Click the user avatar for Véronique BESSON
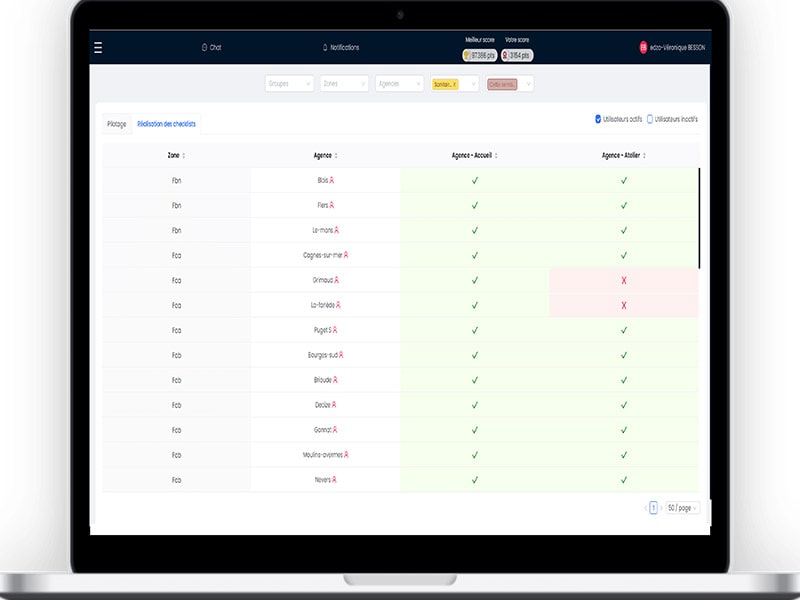The height and width of the screenshot is (600, 800). tap(643, 47)
